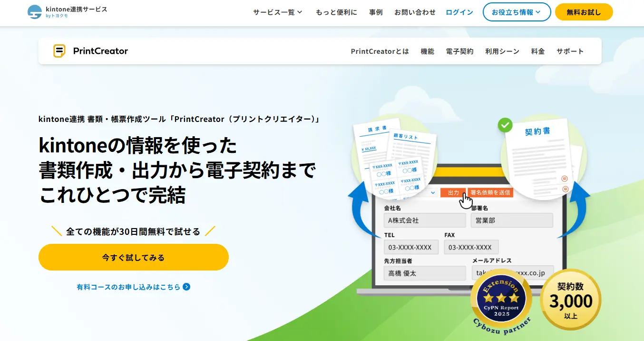Screen dimensions: 644x341
Task: Open the 機能 menu item
Action: point(427,51)
